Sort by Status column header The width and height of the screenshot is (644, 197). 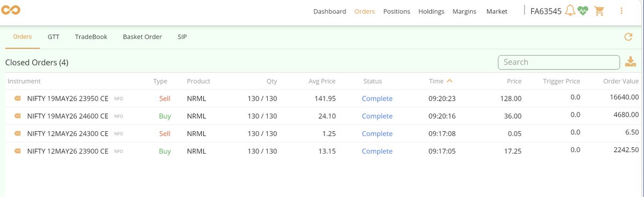[x=372, y=81]
